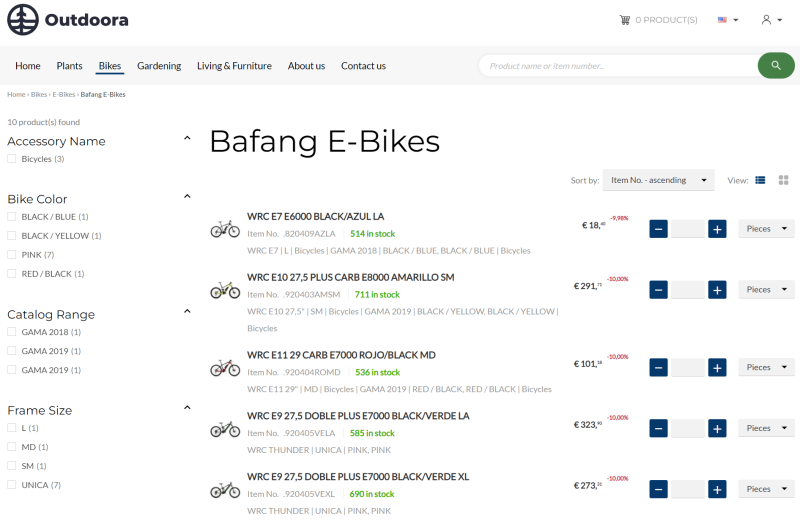Click bike thumbnail for WRC E9 BLACK/VERDE LA

coord(225,429)
